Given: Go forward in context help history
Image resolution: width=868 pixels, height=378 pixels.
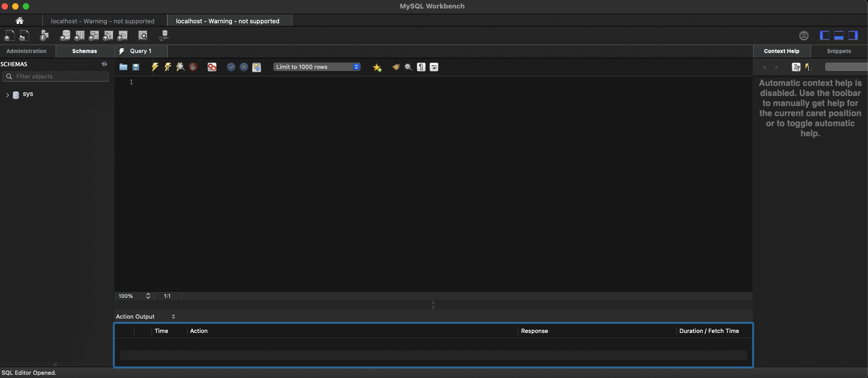Looking at the screenshot, I should pyautogui.click(x=777, y=67).
